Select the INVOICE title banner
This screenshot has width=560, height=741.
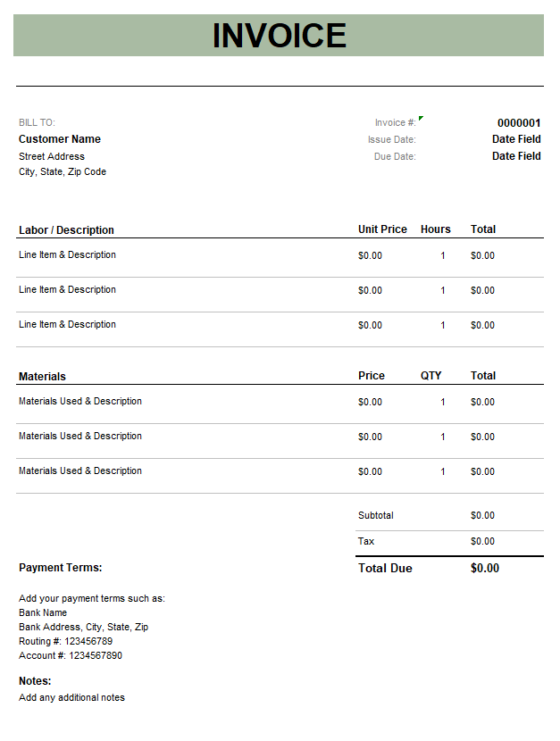click(x=279, y=36)
